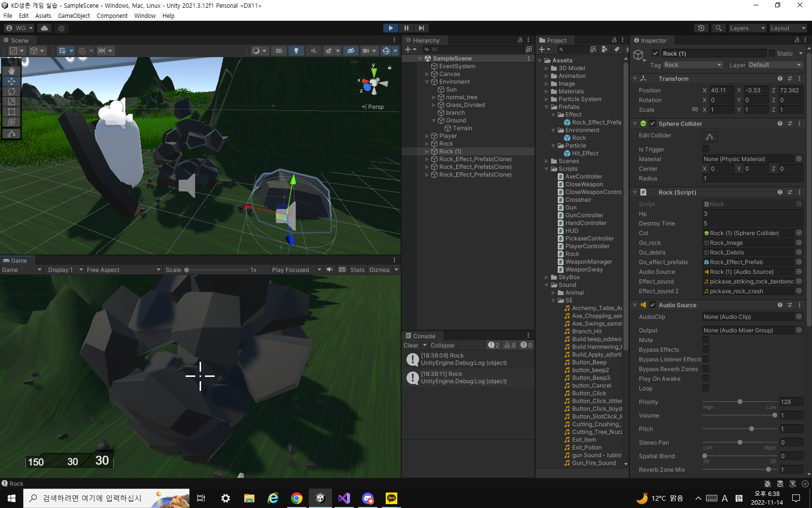The width and height of the screenshot is (812, 508).
Task: Toggle hidden objects visibility icon
Action: point(351,51)
